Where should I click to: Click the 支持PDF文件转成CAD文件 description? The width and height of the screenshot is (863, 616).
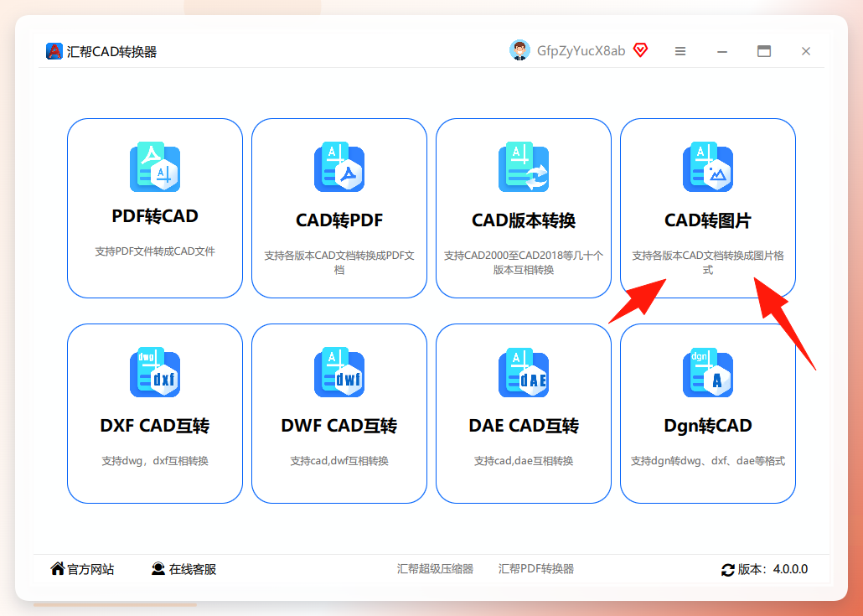click(x=155, y=251)
